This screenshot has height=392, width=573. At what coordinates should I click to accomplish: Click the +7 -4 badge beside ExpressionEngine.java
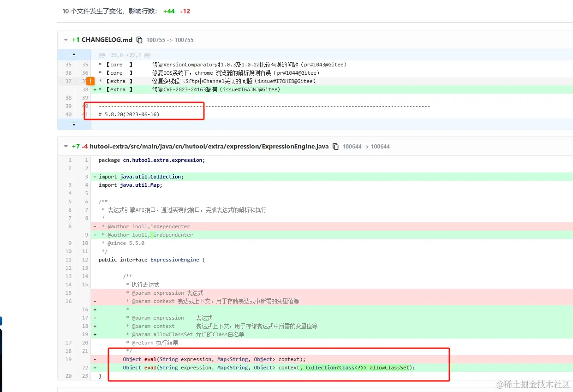pyautogui.click(x=80, y=147)
